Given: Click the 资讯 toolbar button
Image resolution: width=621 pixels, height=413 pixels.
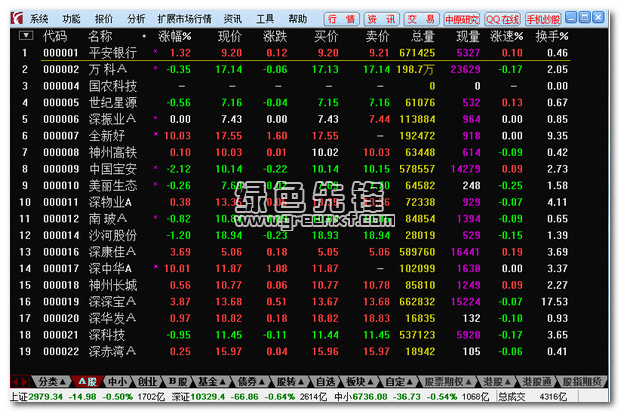Looking at the screenshot, I should 381,19.
